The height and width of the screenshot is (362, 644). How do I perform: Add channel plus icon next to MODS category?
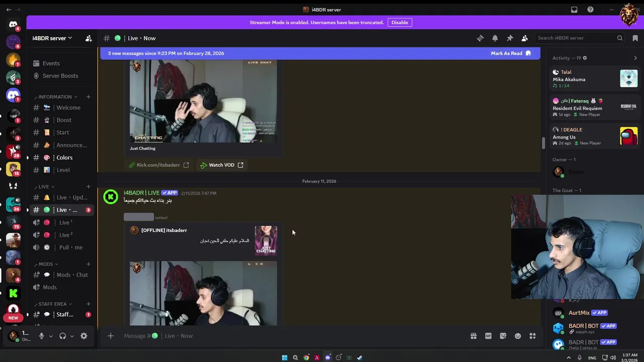coord(89,264)
